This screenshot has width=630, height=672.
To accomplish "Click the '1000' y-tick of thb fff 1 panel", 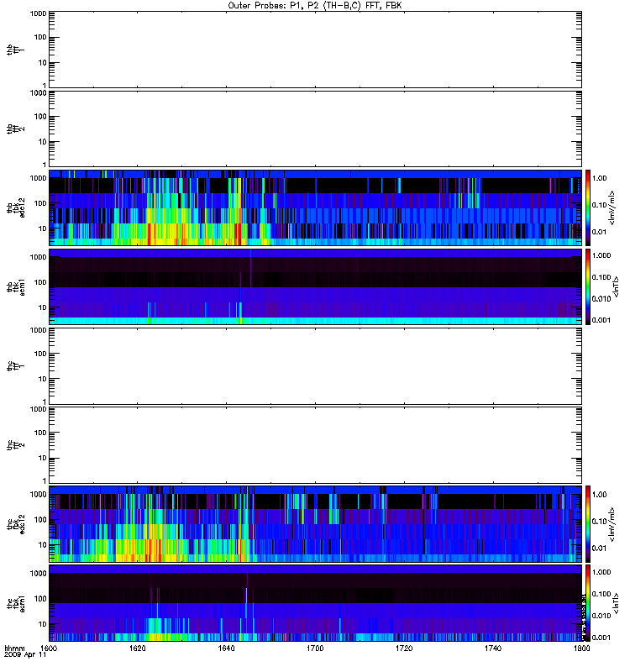I will click(38, 13).
